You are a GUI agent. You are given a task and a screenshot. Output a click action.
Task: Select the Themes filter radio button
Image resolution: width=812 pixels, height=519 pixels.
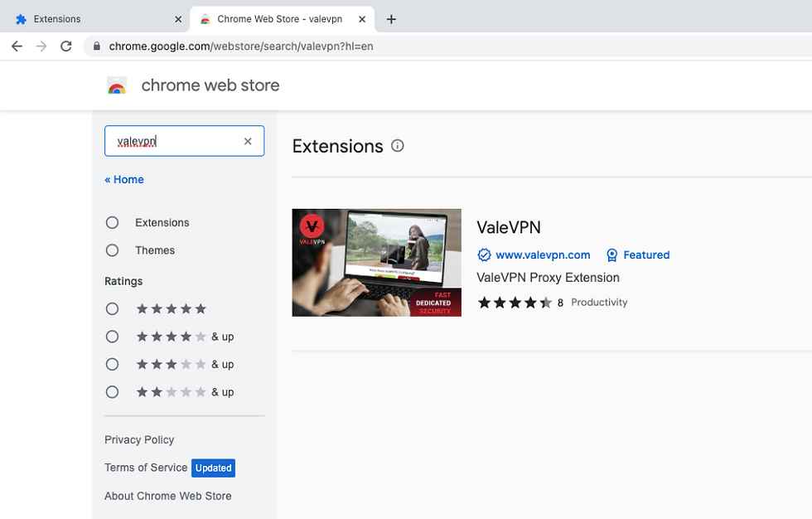coord(112,250)
